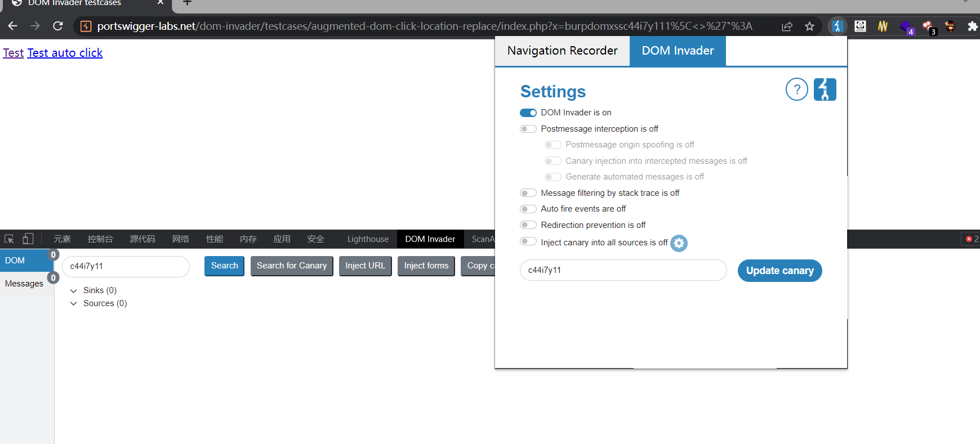Click the Inject URL button
Screen dimensions: 980x444
coord(365,266)
